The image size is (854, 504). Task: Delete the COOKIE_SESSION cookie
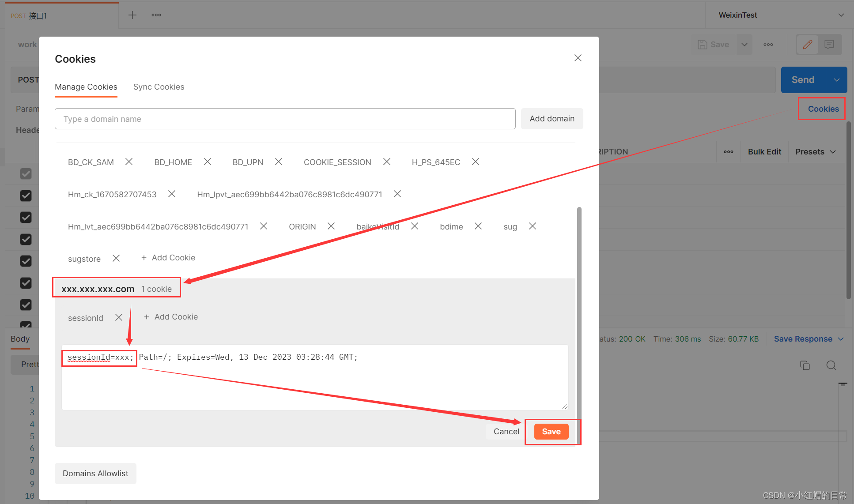coord(387,162)
